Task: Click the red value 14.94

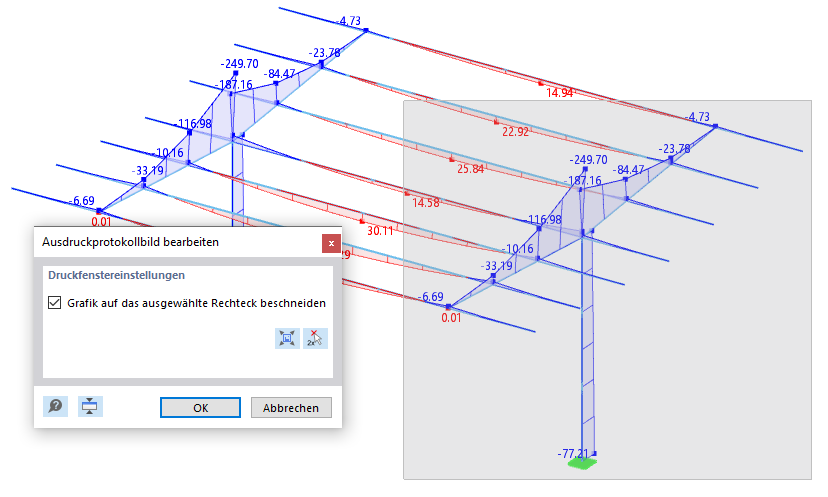Action: [x=559, y=93]
